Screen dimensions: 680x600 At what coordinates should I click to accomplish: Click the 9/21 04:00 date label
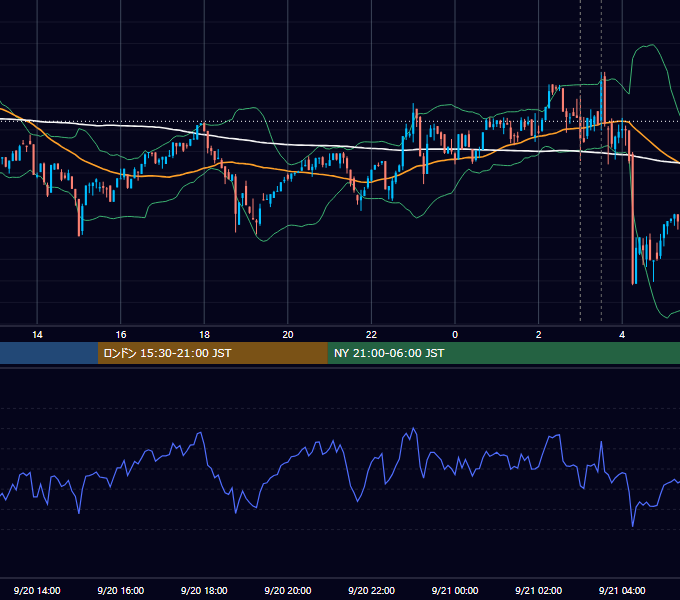click(x=622, y=590)
